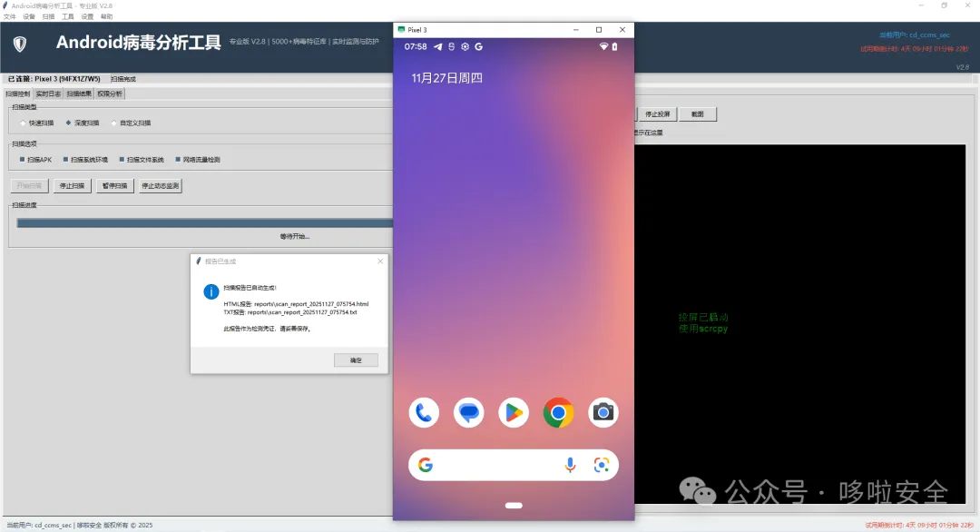This screenshot has height=532, width=980.
Task: Confirm the report dialog with 确定
Action: click(356, 360)
